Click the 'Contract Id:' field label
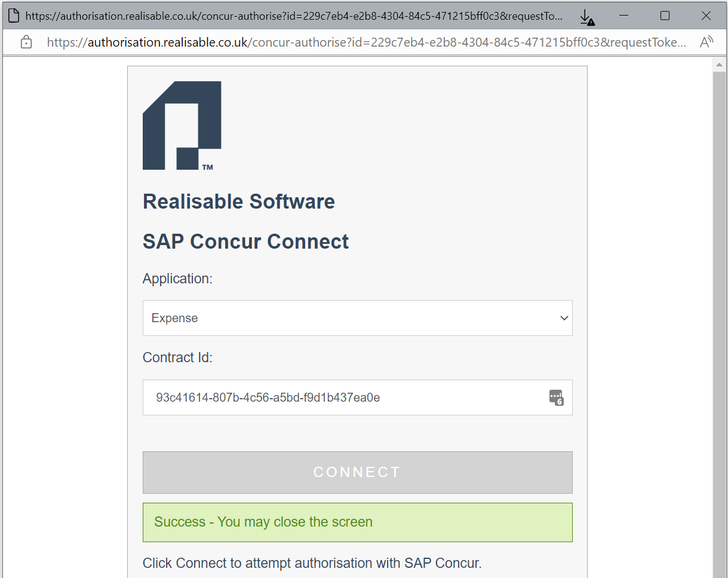Viewport: 728px width, 578px height. (x=177, y=357)
